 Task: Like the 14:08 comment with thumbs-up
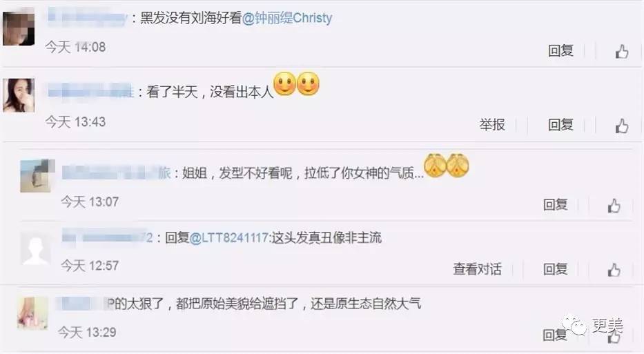pos(621,52)
